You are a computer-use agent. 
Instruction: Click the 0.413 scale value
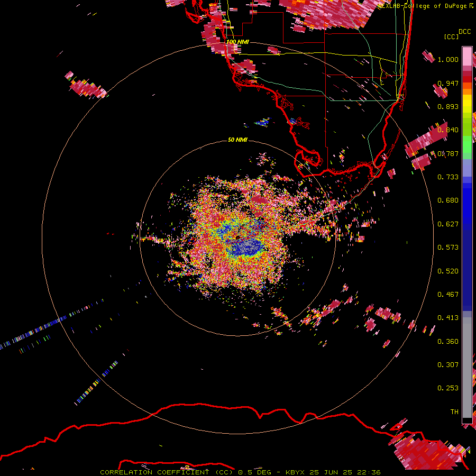tap(448, 318)
